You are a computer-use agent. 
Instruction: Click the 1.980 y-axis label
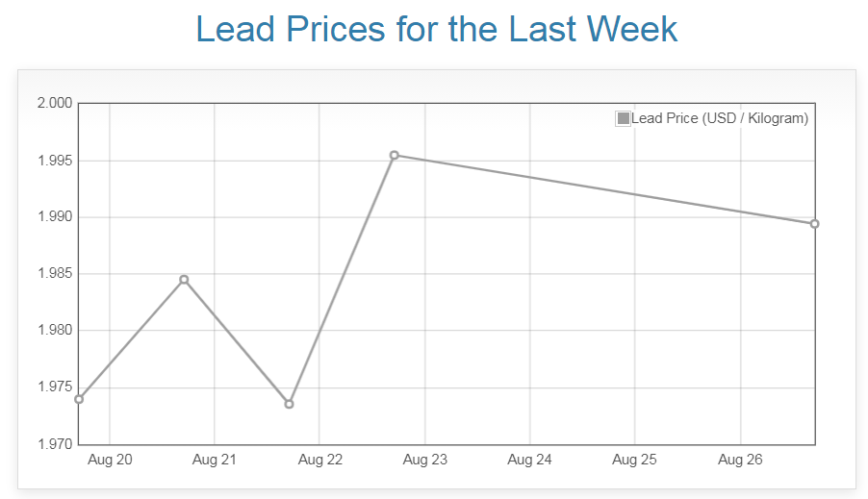tap(54, 331)
